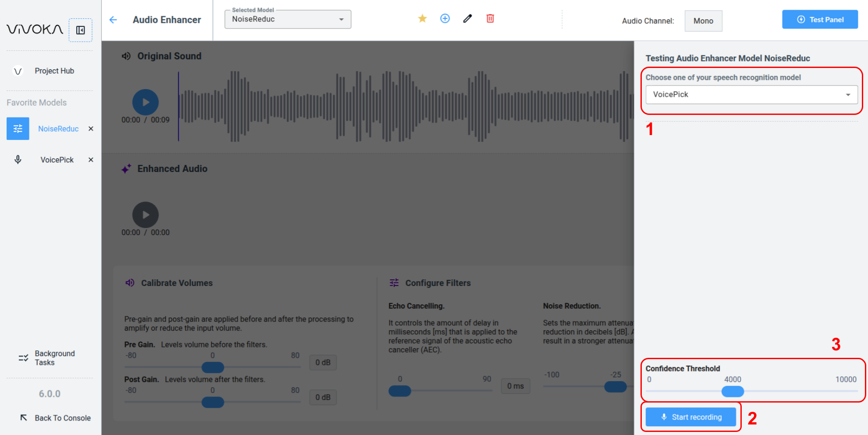Play the Original Sound audio

tap(146, 102)
